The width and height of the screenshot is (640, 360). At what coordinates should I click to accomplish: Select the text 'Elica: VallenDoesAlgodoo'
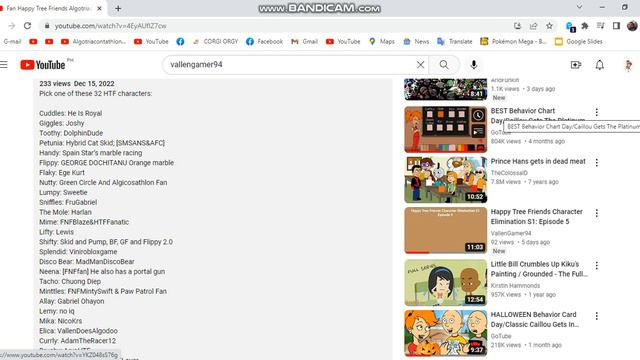[78, 331]
